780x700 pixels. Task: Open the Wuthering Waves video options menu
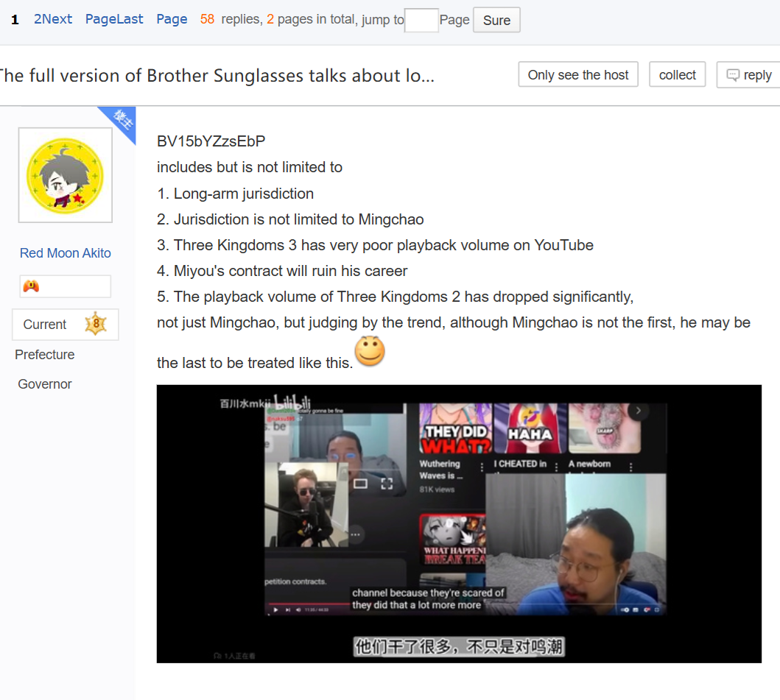tap(482, 467)
